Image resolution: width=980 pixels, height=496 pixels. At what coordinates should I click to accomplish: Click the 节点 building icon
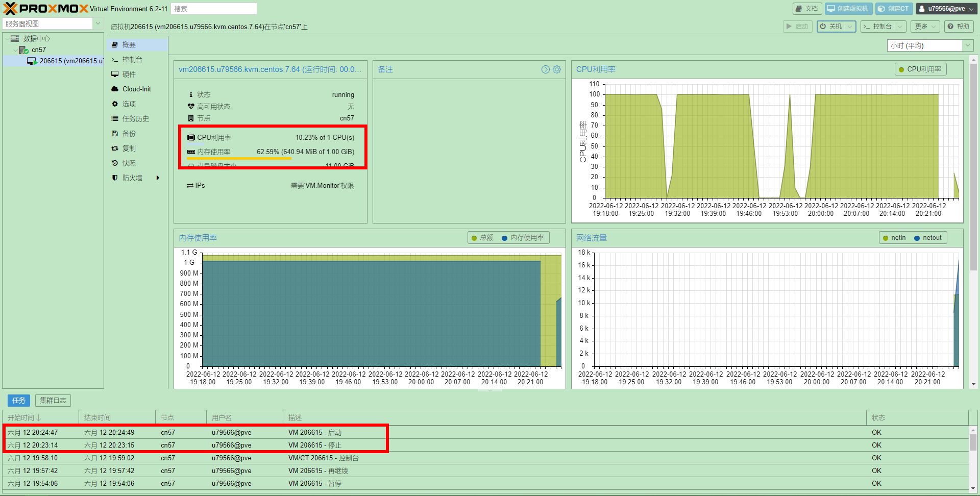pyautogui.click(x=191, y=118)
